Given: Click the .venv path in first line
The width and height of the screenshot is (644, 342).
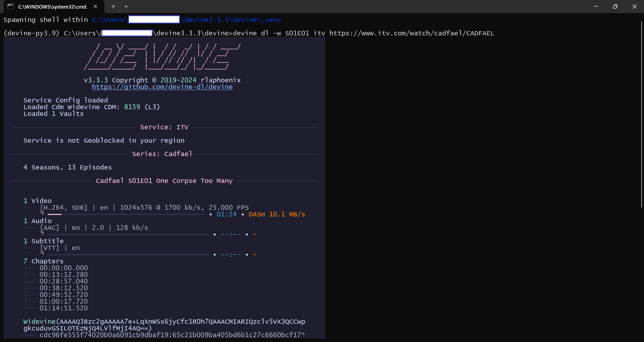Looking at the screenshot, I should [x=271, y=20].
